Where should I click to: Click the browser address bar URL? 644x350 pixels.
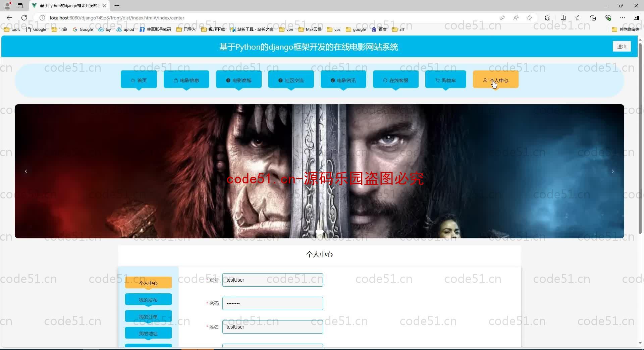117,18
